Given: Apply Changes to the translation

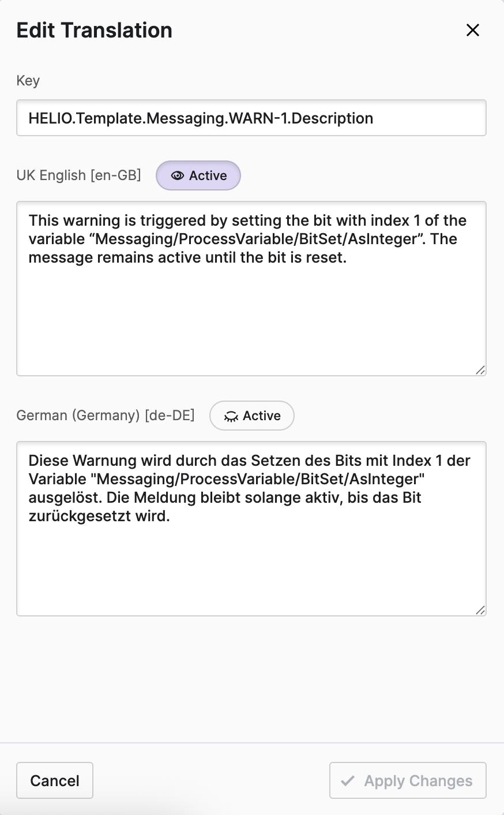Looking at the screenshot, I should pos(408,781).
